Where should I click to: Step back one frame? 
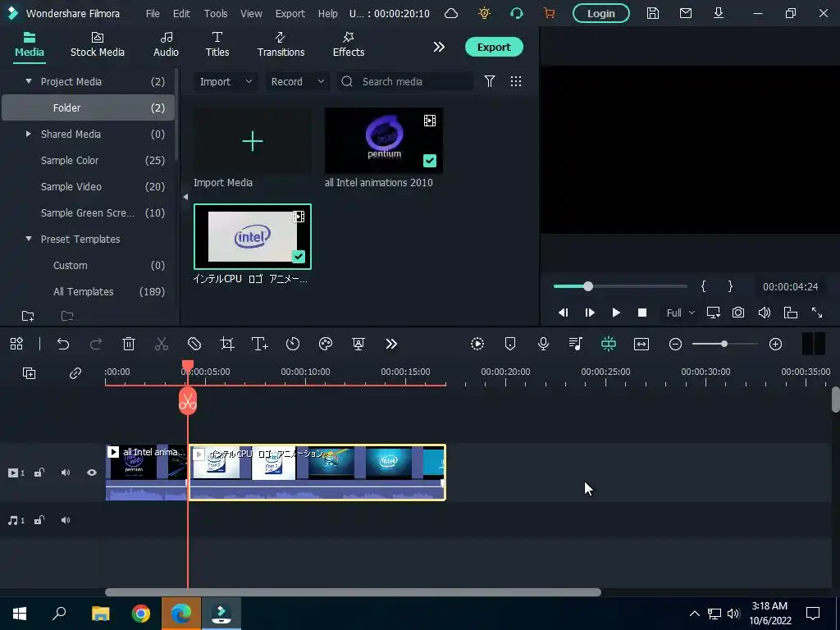pyautogui.click(x=563, y=313)
